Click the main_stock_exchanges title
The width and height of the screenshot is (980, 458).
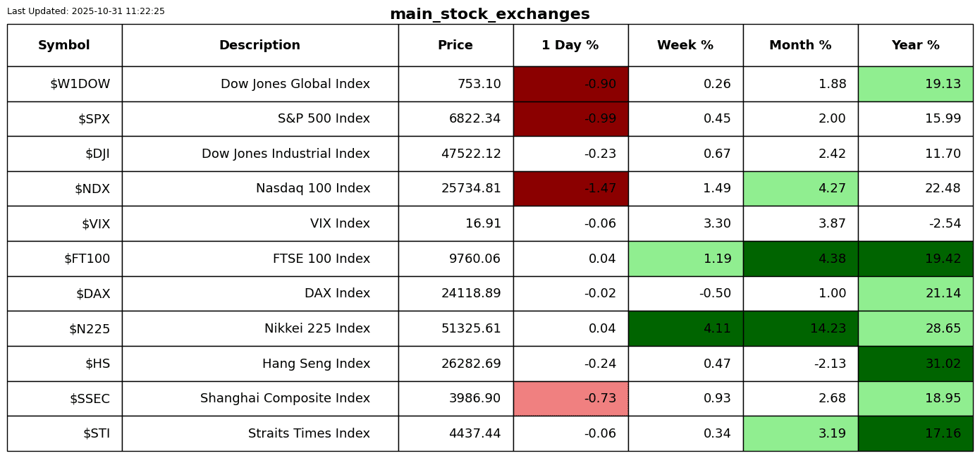[x=489, y=15]
